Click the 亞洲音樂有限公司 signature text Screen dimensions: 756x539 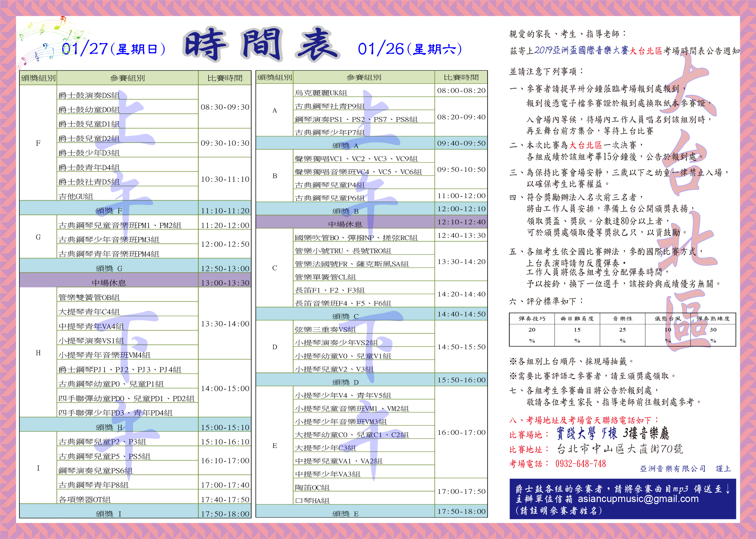coord(673,468)
